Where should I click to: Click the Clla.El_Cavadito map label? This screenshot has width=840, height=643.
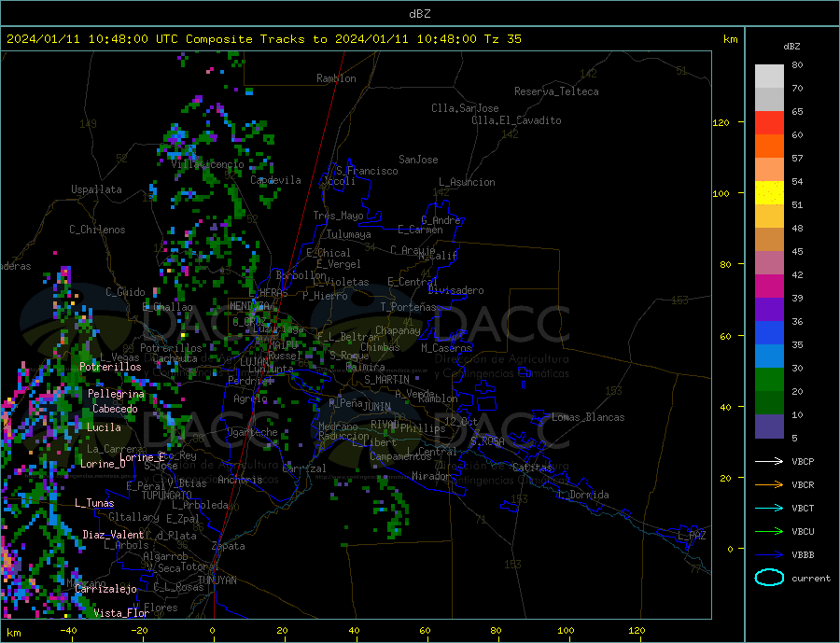click(x=516, y=120)
